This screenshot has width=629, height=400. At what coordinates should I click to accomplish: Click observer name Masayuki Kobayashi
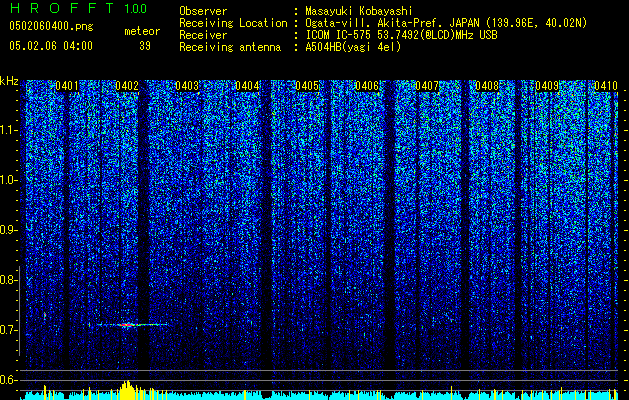359,12
